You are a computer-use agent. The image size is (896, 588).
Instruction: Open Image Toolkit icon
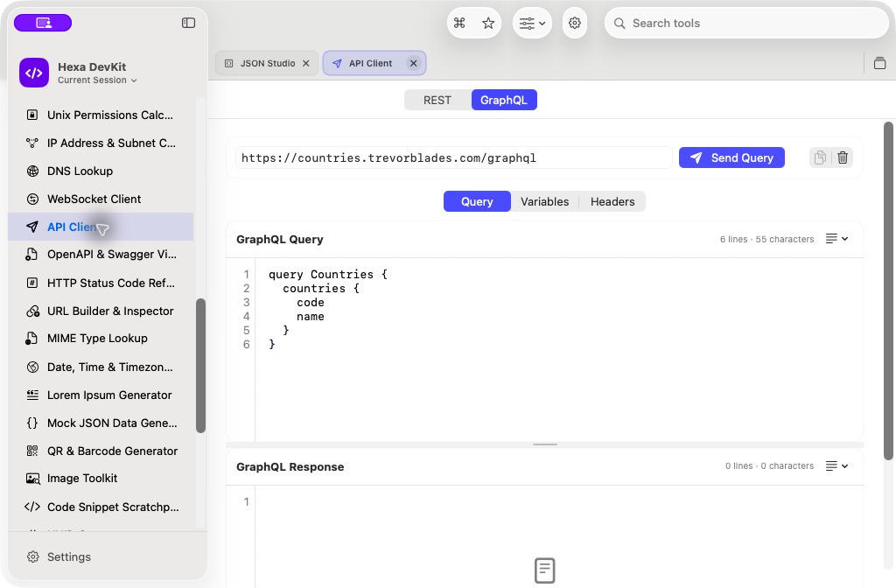pos(33,479)
